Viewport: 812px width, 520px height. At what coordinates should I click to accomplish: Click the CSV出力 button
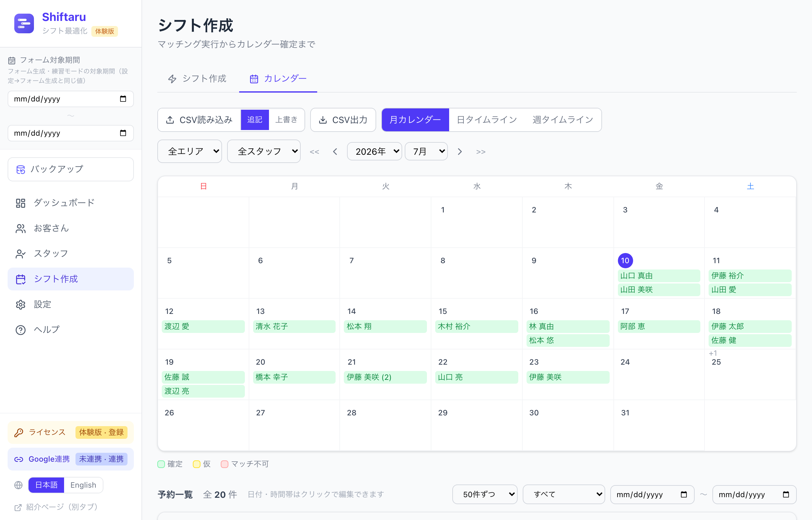343,120
